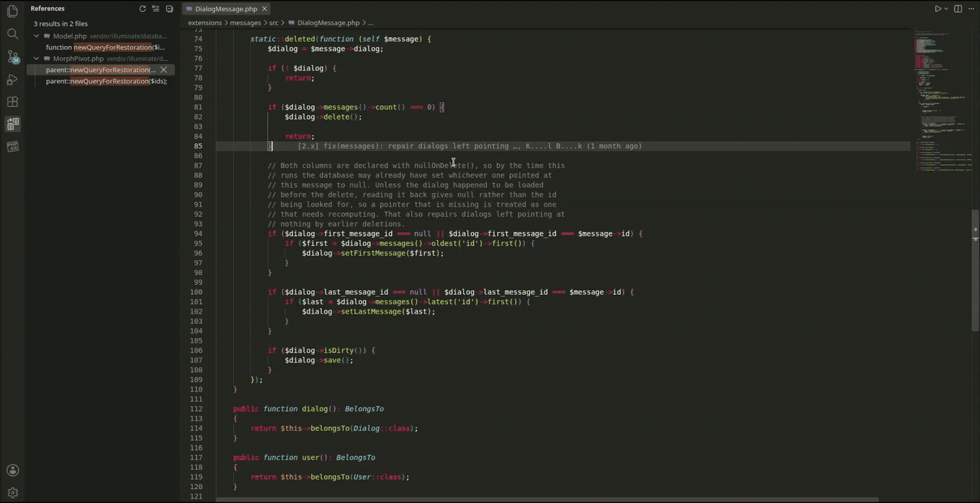Viewport: 980px width, 503px height.
Task: Select the References view icon in activity bar
Action: (x=12, y=124)
